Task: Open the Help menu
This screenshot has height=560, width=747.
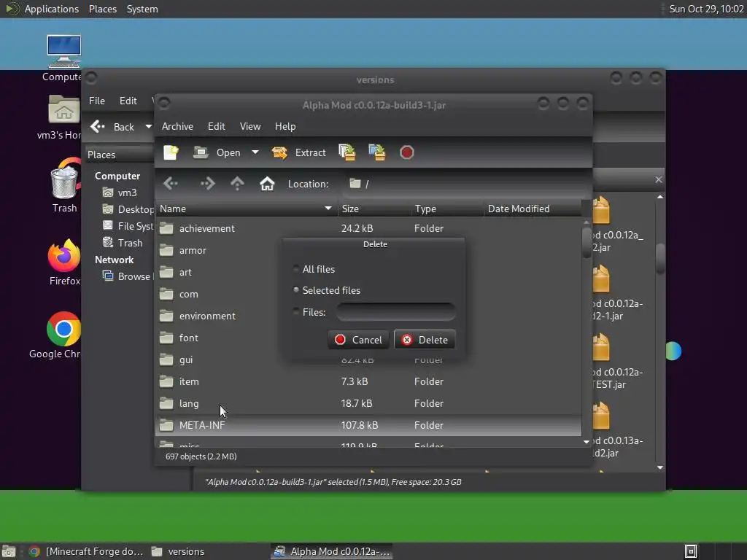Action: click(285, 126)
